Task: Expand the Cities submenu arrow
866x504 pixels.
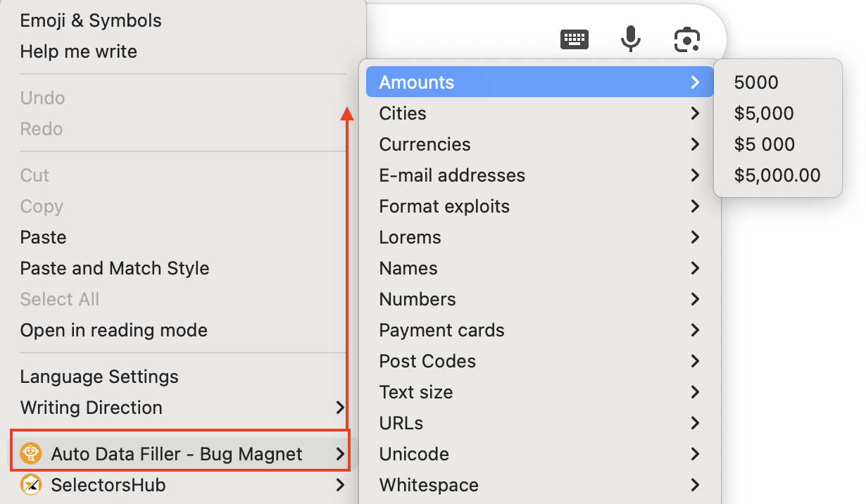Action: coord(695,113)
